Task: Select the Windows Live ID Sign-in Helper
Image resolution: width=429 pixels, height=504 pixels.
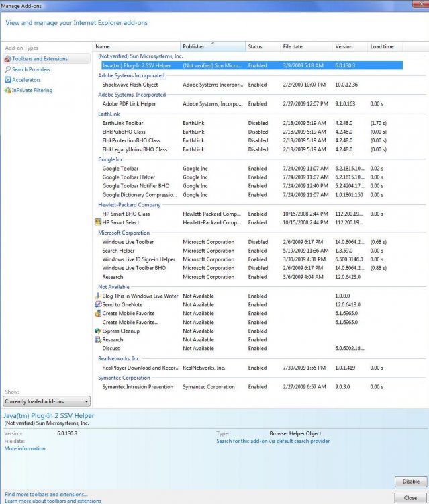Action: pyautogui.click(x=139, y=259)
